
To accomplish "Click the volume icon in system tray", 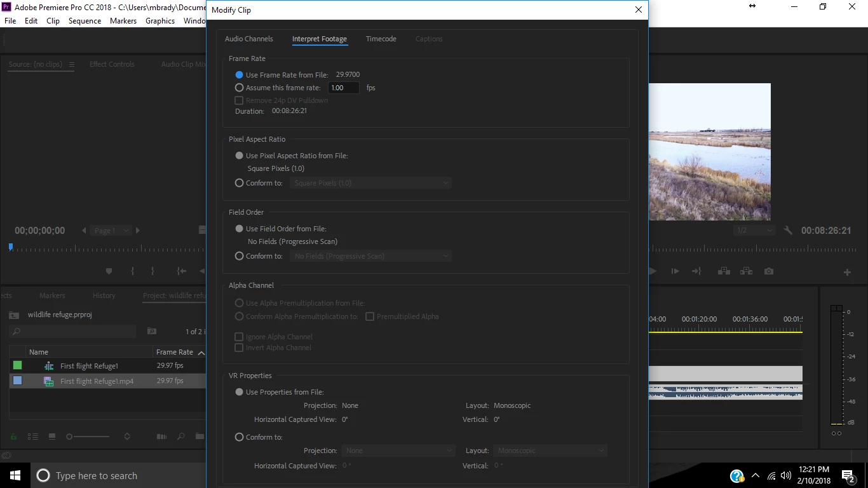I will click(786, 475).
